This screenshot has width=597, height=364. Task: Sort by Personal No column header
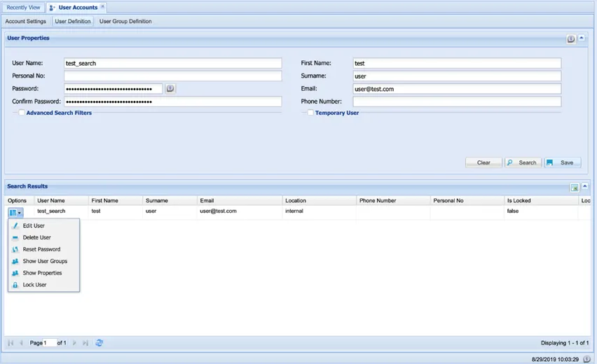click(467, 200)
